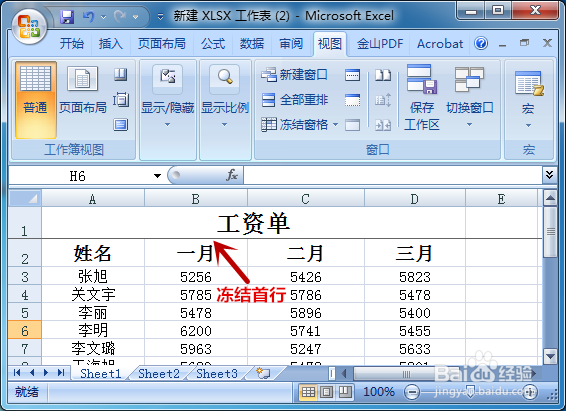Click the insert function fx button

coord(232,175)
